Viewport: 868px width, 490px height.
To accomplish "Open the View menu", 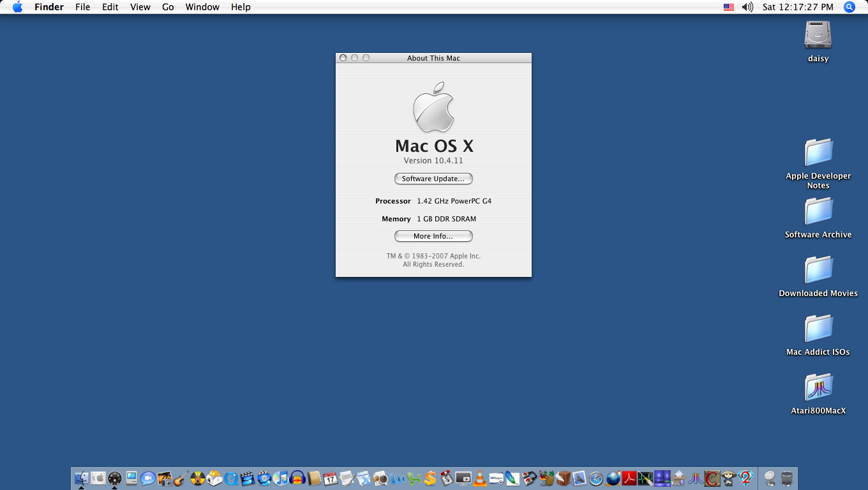I will (x=140, y=7).
